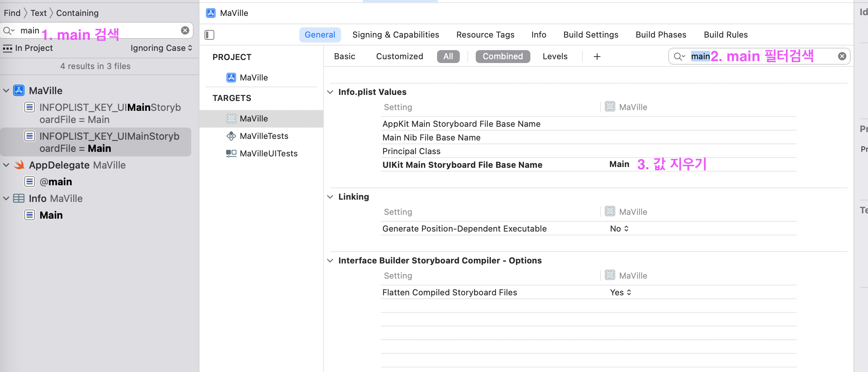This screenshot has width=868, height=372.
Task: Collapse the Info.plist Values section
Action: [330, 92]
